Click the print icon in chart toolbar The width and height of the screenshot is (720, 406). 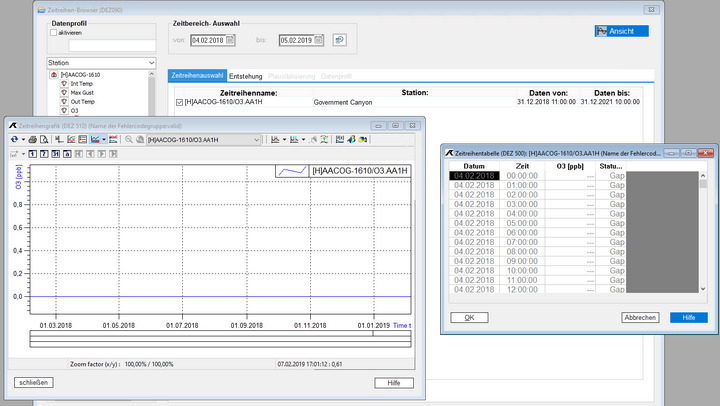click(x=32, y=140)
